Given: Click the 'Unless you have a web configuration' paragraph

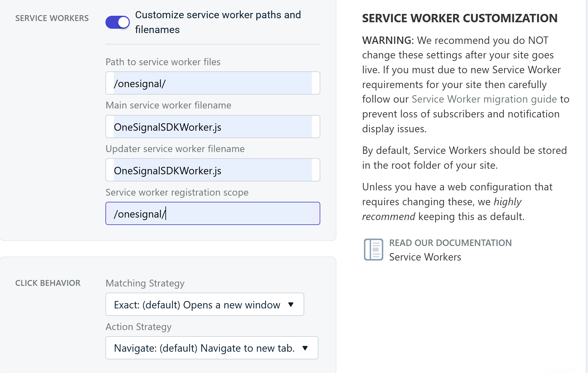Looking at the screenshot, I should (x=457, y=202).
